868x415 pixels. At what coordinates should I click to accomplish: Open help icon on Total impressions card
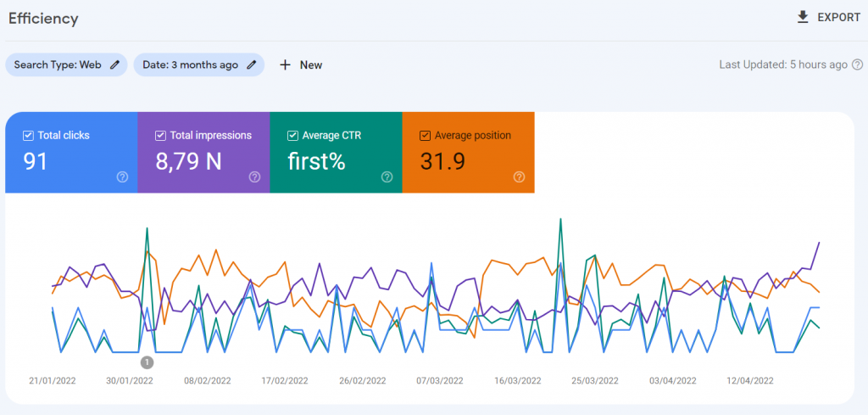click(x=254, y=177)
